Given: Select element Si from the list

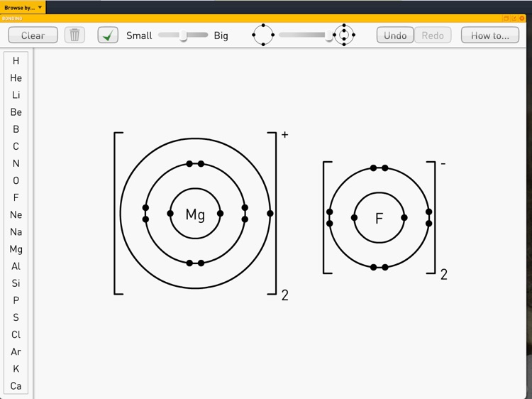Looking at the screenshot, I should click(x=16, y=283).
